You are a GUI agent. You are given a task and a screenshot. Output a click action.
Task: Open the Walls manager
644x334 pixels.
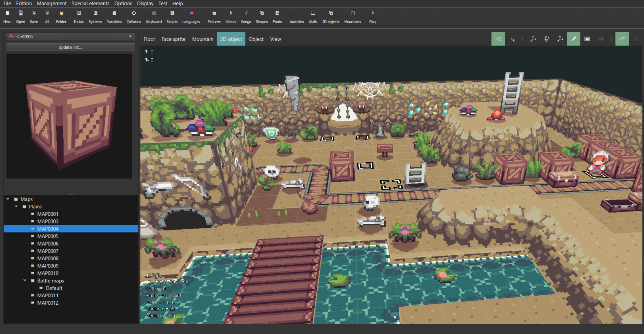pyautogui.click(x=313, y=17)
